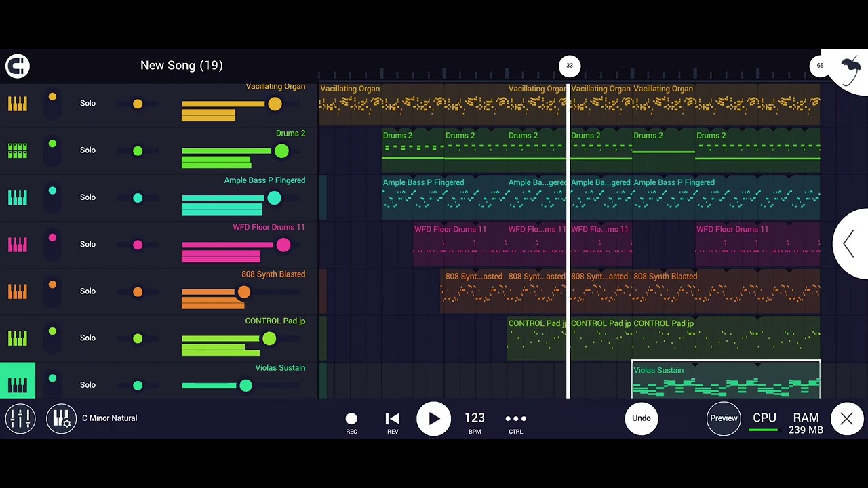868x488 pixels.
Task: Open the FL Studio home menu icon
Action: 18,66
